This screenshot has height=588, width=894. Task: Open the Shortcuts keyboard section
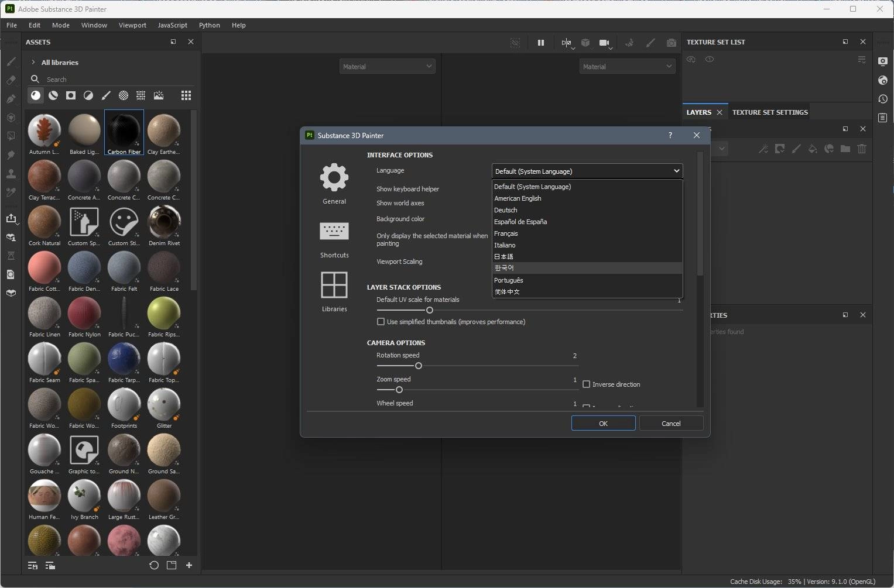334,240
